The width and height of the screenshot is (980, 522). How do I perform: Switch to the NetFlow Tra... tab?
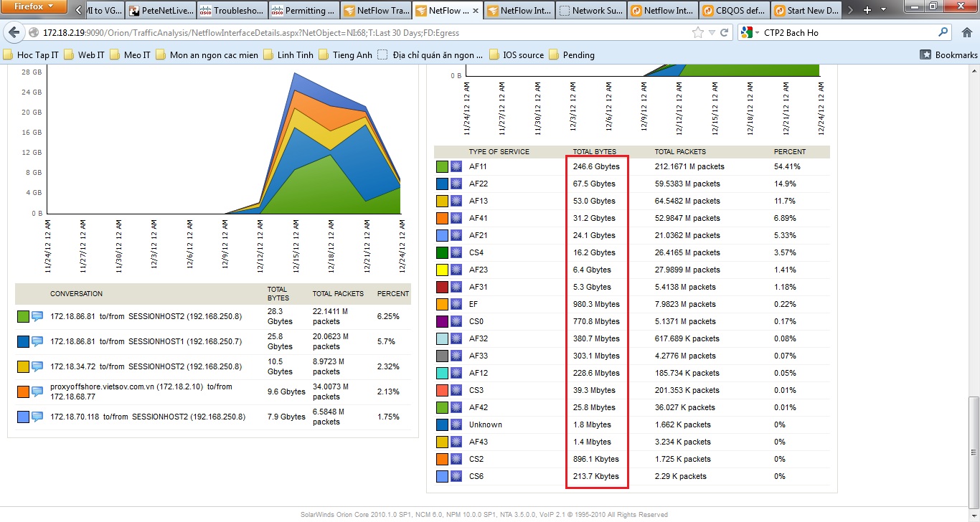click(x=376, y=11)
